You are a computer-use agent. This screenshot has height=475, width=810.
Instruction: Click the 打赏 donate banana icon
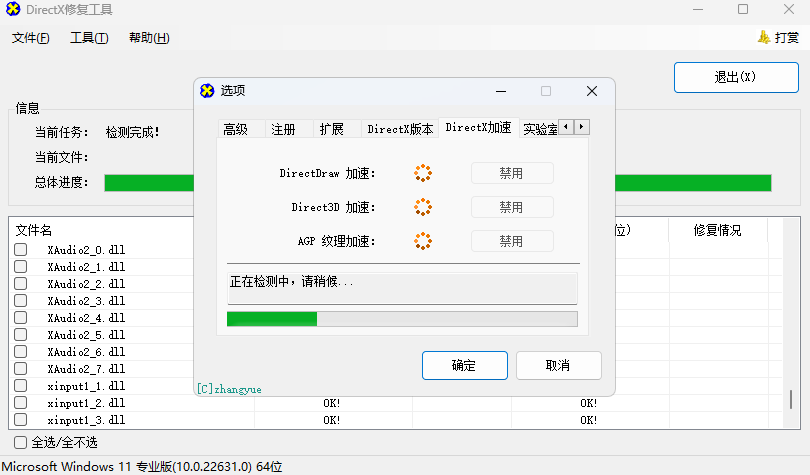[x=764, y=37]
